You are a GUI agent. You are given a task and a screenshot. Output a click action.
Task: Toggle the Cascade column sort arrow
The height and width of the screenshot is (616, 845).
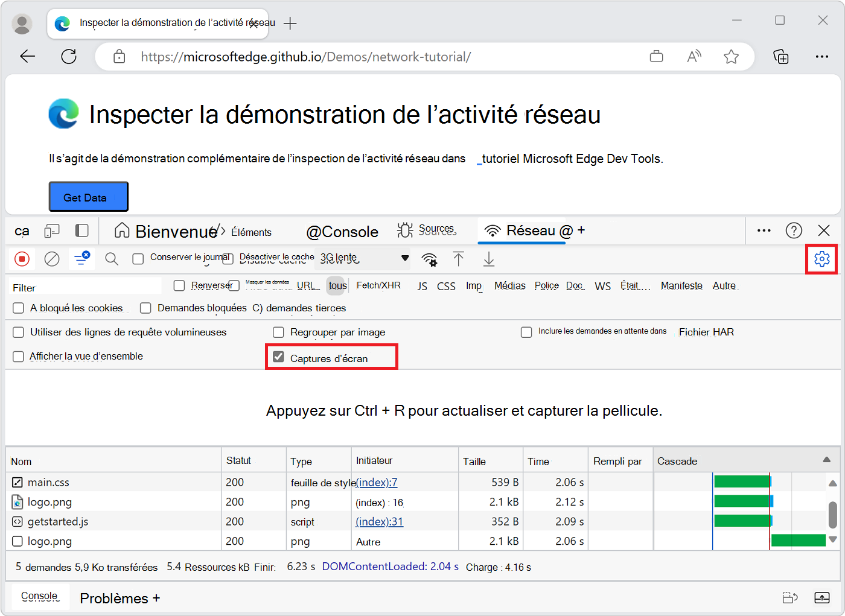827,459
